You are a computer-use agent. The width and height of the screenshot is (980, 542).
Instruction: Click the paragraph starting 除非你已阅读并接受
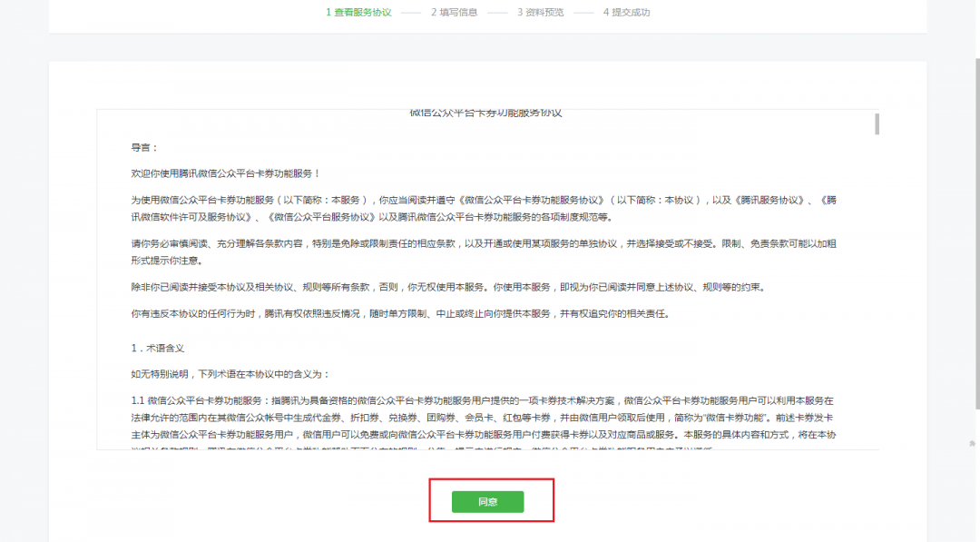(447, 288)
